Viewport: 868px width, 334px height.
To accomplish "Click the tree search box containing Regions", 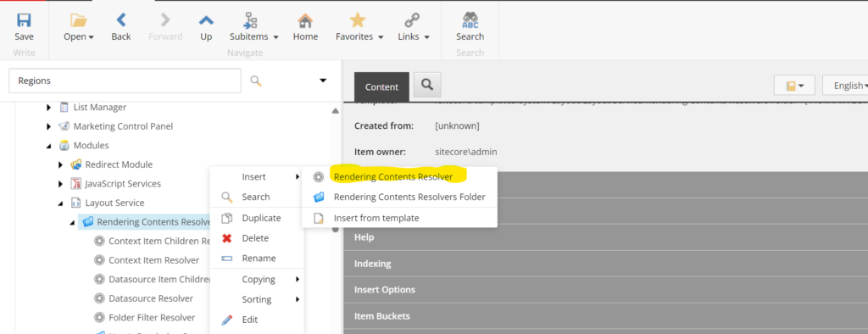I will 125,81.
